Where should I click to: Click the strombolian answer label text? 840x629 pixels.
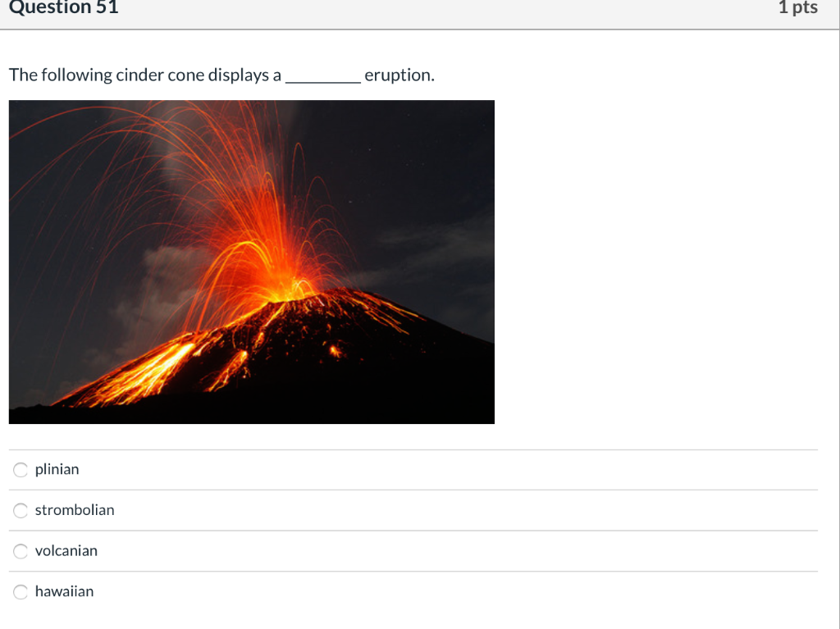(74, 510)
